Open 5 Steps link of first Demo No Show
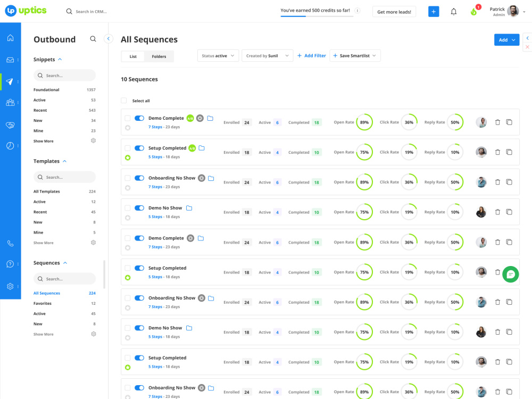 (155, 217)
